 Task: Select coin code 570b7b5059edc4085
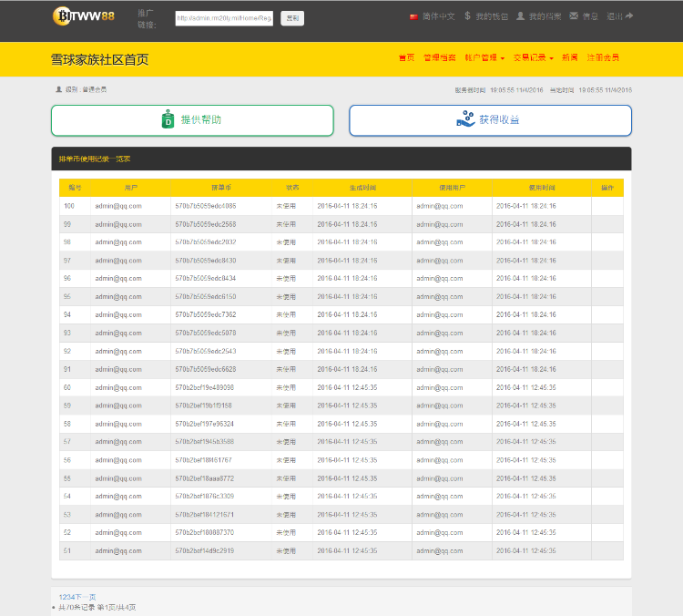point(206,206)
